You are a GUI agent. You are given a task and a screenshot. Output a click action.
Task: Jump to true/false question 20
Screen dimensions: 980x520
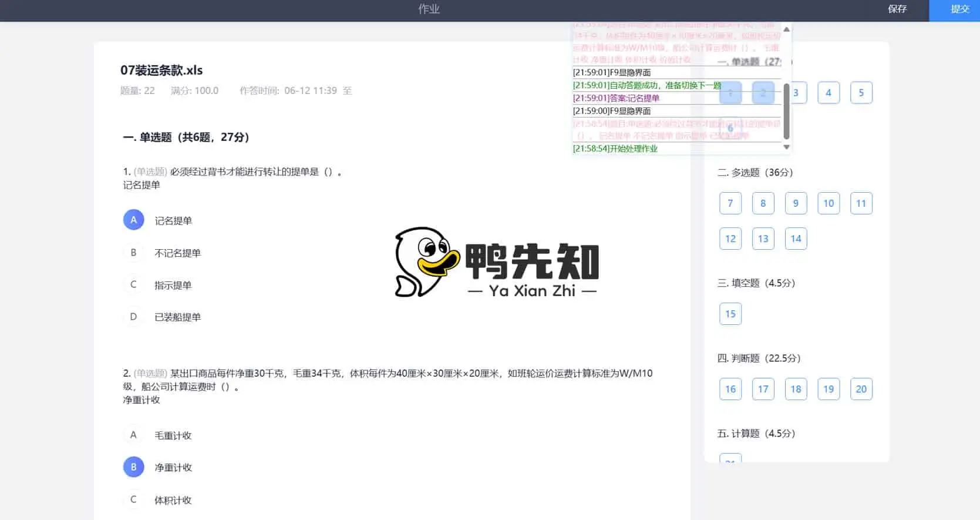pos(861,389)
